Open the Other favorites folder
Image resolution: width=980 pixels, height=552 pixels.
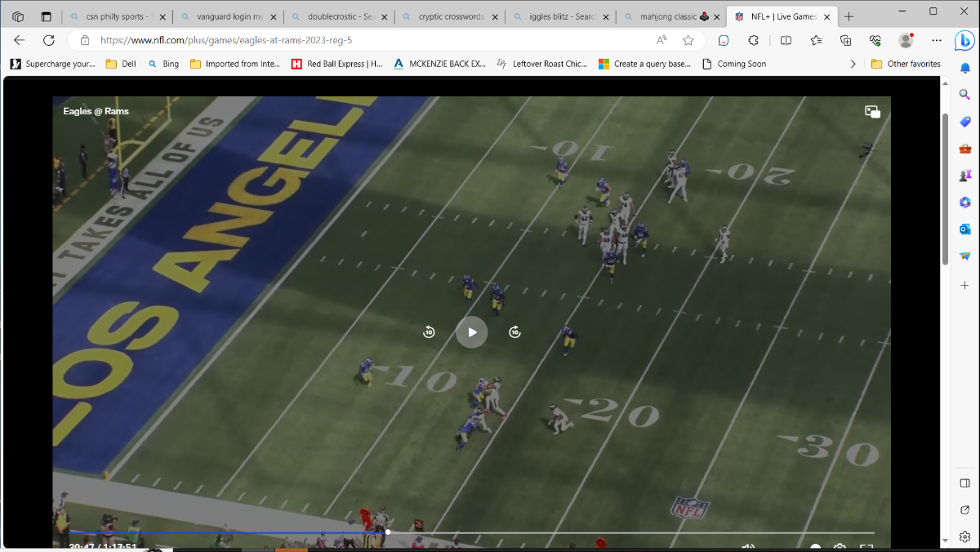tap(906, 64)
